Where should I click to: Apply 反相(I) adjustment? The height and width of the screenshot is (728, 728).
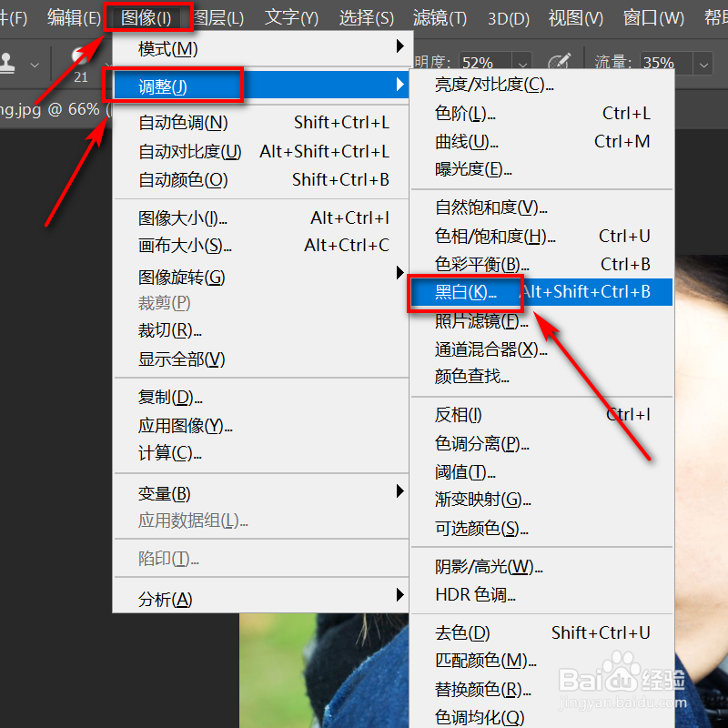pos(541,415)
